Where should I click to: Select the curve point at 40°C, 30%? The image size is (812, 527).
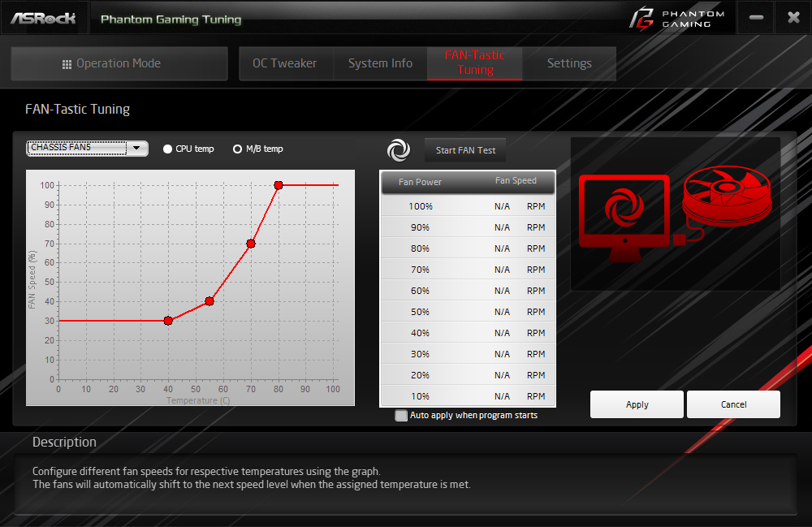(168, 321)
